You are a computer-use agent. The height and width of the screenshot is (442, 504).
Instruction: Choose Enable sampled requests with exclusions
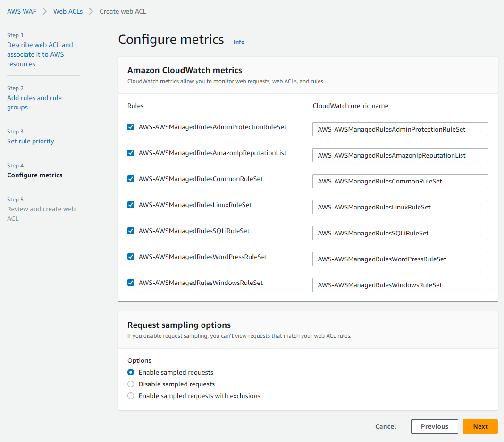pyautogui.click(x=131, y=396)
